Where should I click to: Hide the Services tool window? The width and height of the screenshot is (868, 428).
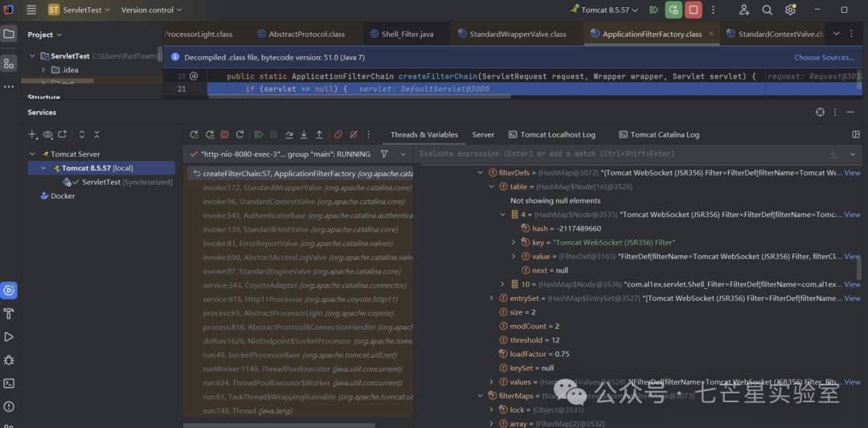(x=851, y=112)
